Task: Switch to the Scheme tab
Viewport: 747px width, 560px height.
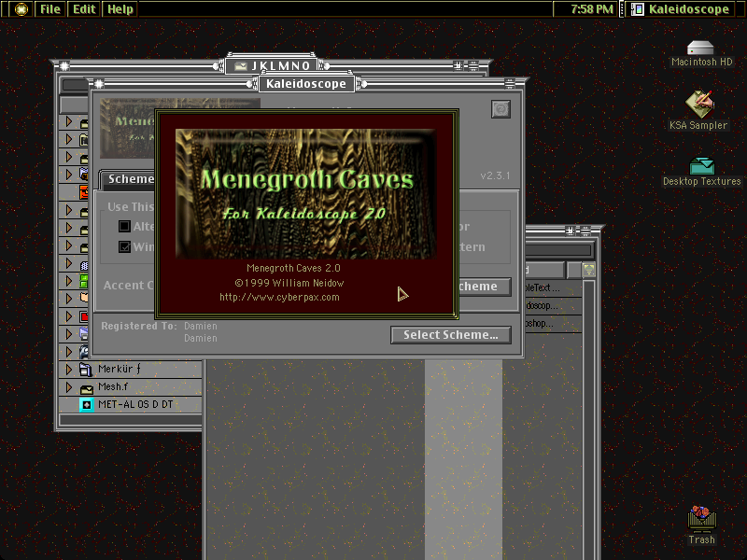Action: [130, 179]
